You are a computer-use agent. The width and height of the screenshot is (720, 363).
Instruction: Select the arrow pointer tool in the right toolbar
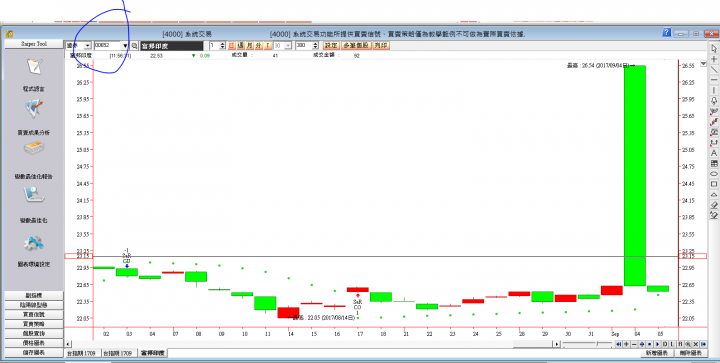[714, 49]
